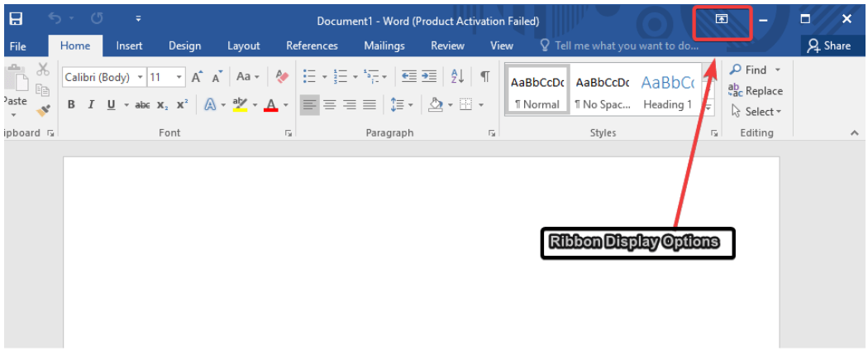Open the Paragraph dialog launcher
Viewport: 868px width, 351px height.
click(491, 133)
